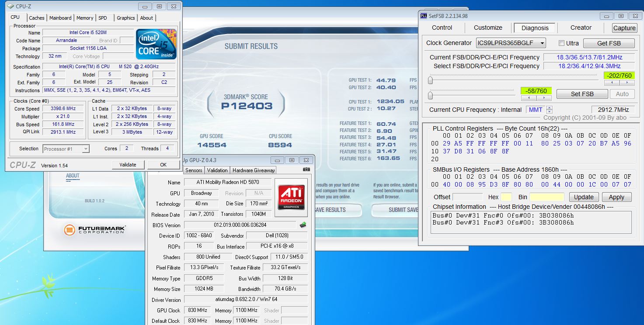Screen dimensions: 644x325
Task: Switch to the About tab in CPU-Z
Action: click(x=146, y=18)
